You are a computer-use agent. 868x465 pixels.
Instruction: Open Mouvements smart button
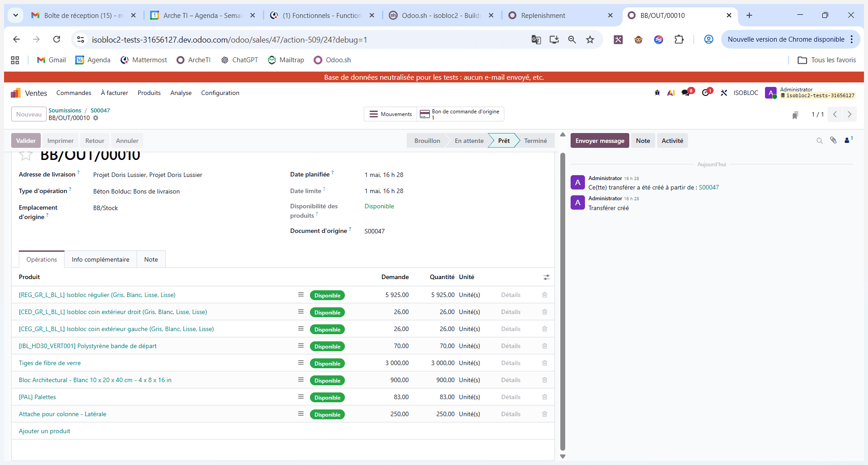tap(391, 114)
